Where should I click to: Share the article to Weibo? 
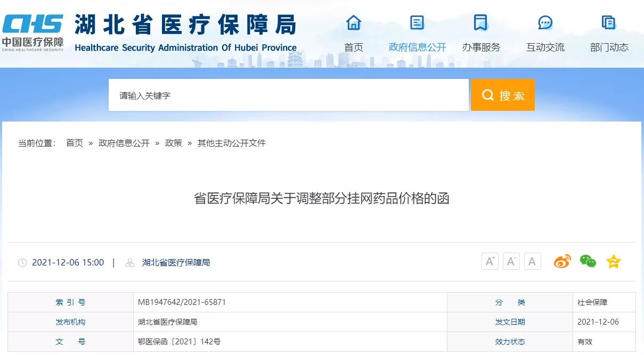coord(562,262)
